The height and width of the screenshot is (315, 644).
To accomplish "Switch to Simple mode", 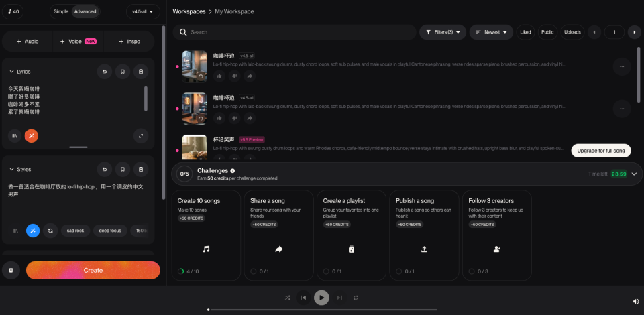I will pos(61,11).
